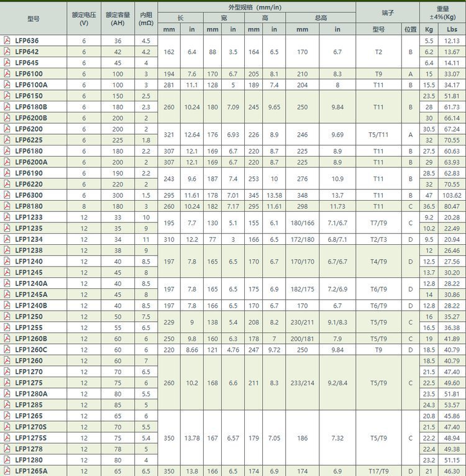Select the T17/T9 terminal cell
The image size is (466, 476).
378,471
